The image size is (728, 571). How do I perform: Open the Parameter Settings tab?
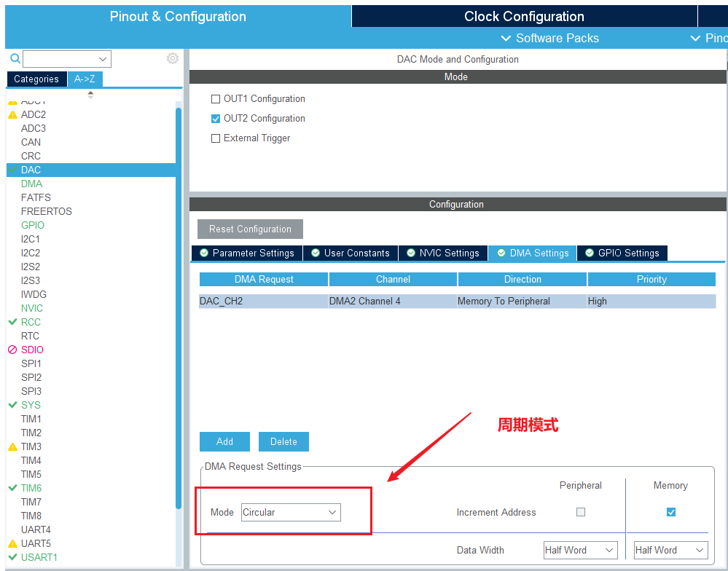[x=247, y=253]
